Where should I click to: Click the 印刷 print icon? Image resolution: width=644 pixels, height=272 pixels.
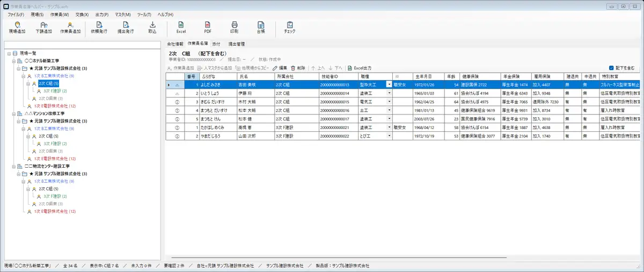coord(234,25)
